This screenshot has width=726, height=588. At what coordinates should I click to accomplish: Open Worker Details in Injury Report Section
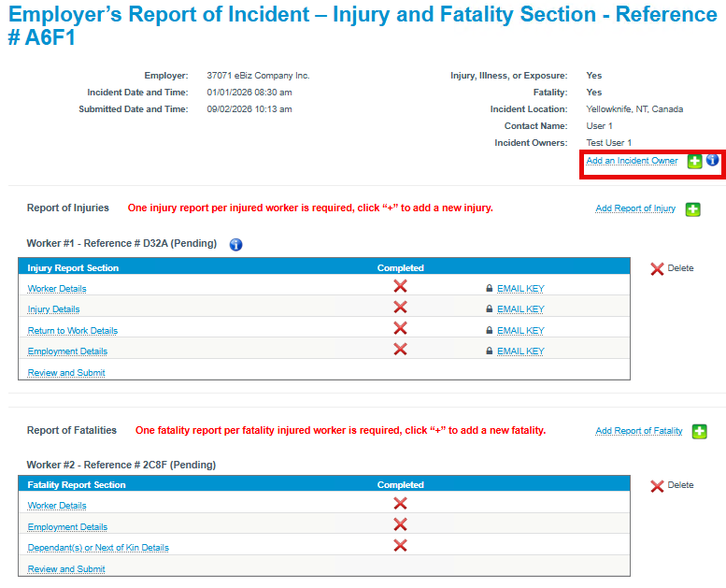tap(57, 289)
